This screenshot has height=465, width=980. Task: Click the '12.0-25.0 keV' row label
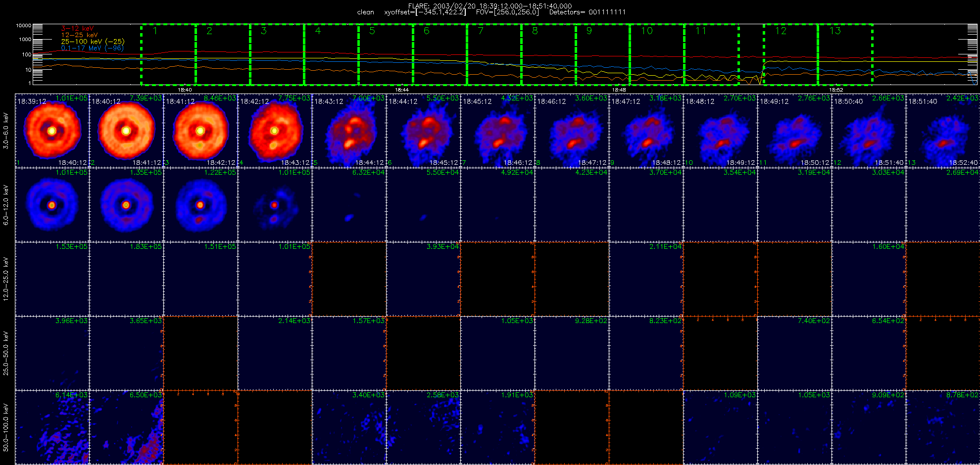(6, 279)
